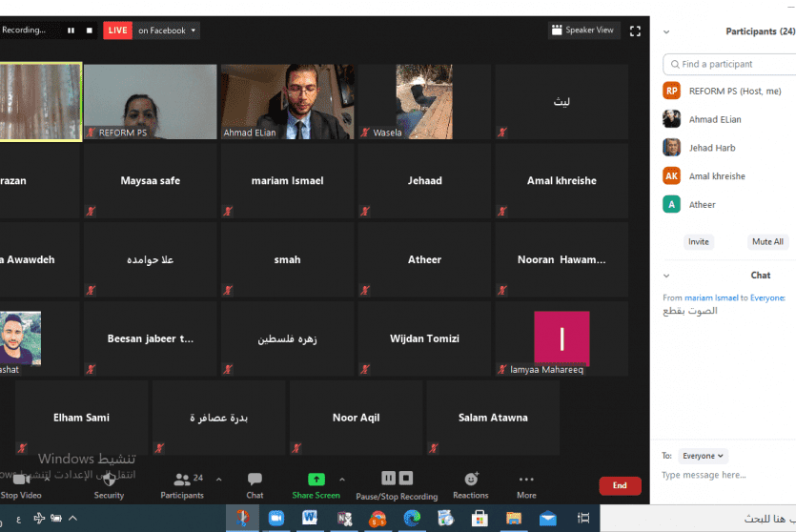
Task: Open Zoom from Windows taskbar
Action: (276, 519)
